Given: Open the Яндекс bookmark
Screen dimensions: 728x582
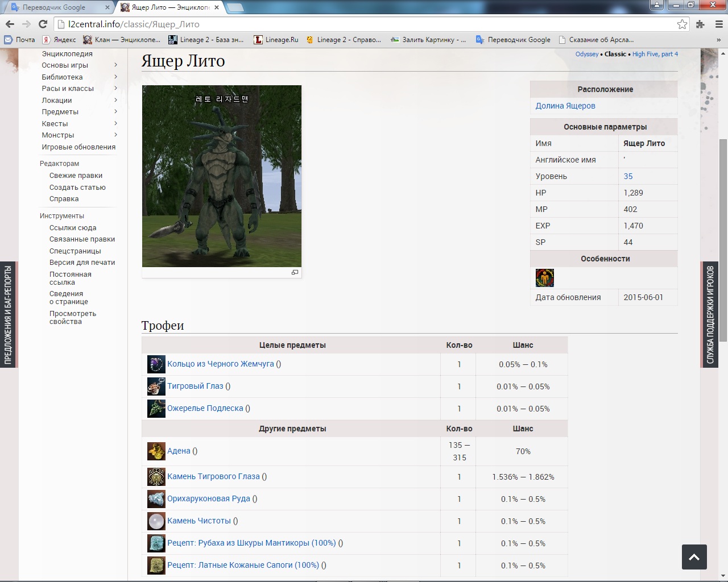Looking at the screenshot, I should click(59, 40).
